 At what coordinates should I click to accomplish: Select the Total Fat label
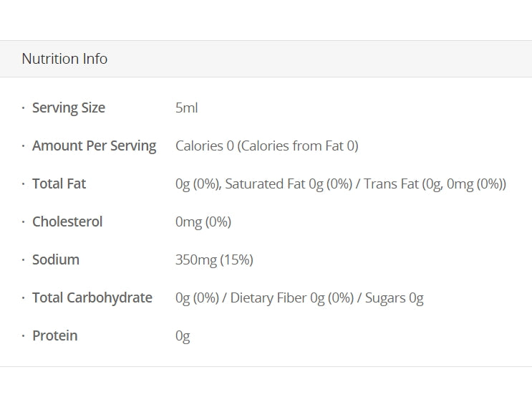59,184
